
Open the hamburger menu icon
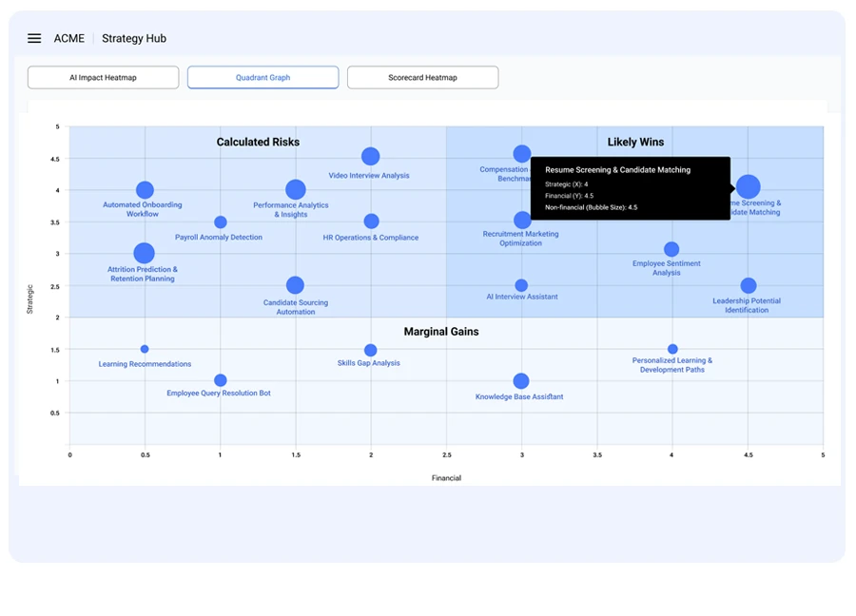coord(34,39)
